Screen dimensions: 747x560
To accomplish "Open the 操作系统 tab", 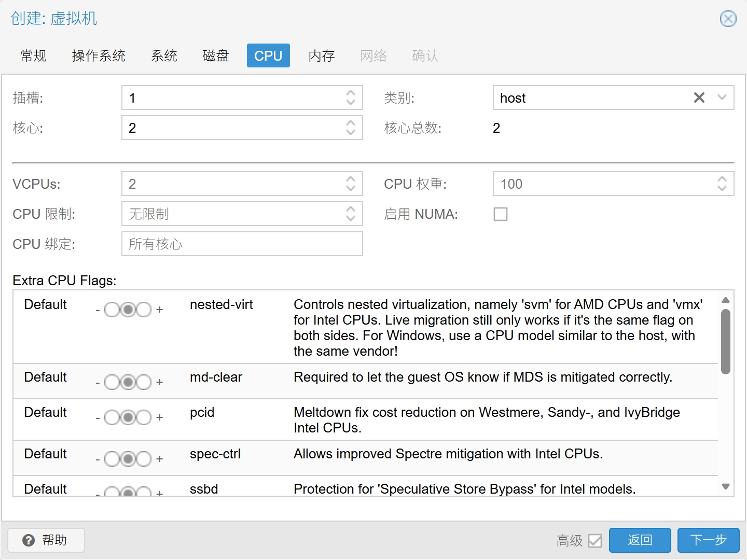I will pyautogui.click(x=99, y=55).
